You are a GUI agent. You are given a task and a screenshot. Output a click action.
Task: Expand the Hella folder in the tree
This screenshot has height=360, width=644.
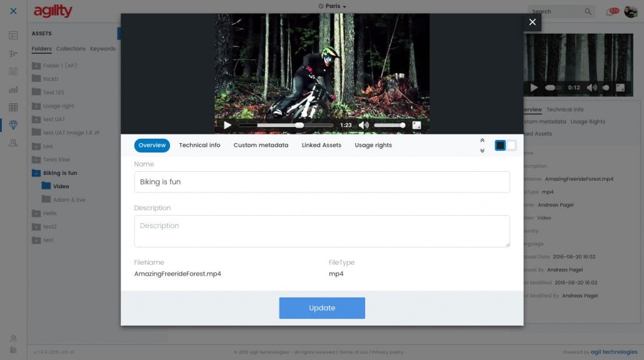click(36, 212)
